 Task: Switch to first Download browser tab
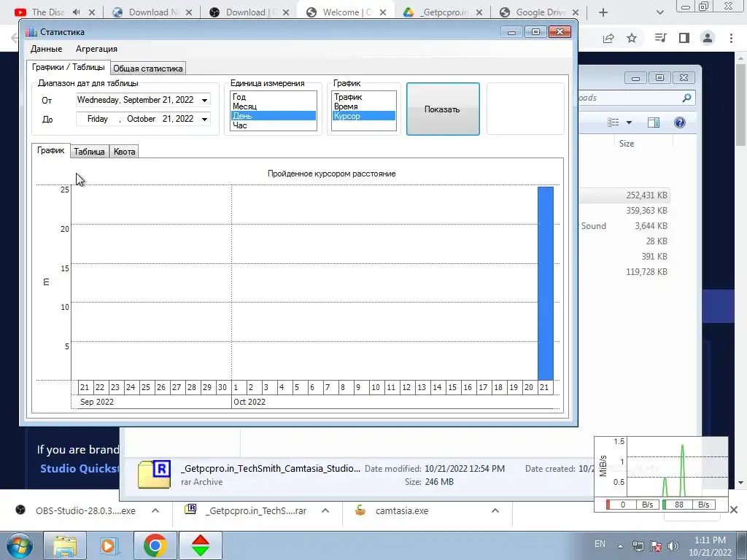click(x=152, y=12)
